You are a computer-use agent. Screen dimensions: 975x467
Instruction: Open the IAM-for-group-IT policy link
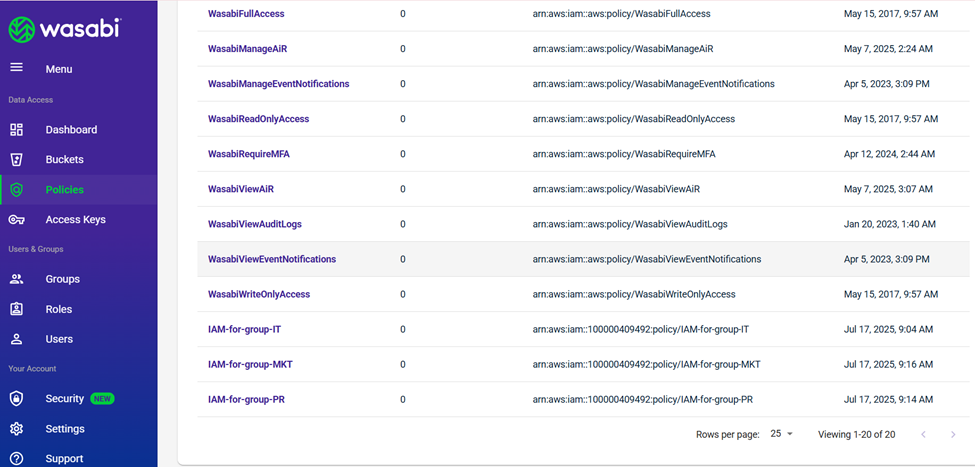coord(246,329)
